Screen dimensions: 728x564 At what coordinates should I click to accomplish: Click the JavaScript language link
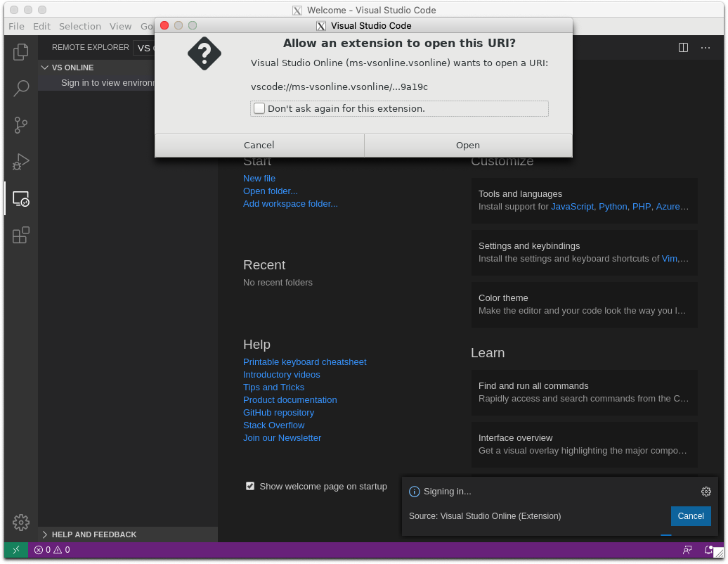[x=572, y=206]
